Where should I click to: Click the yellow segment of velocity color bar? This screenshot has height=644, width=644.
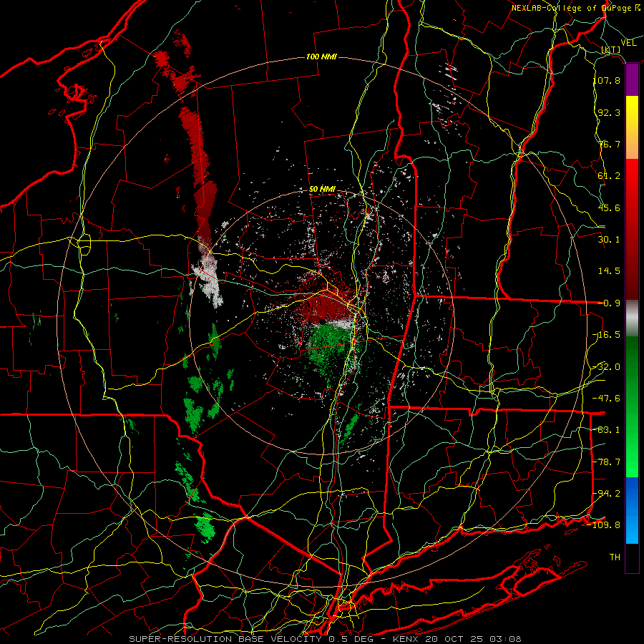point(632,113)
